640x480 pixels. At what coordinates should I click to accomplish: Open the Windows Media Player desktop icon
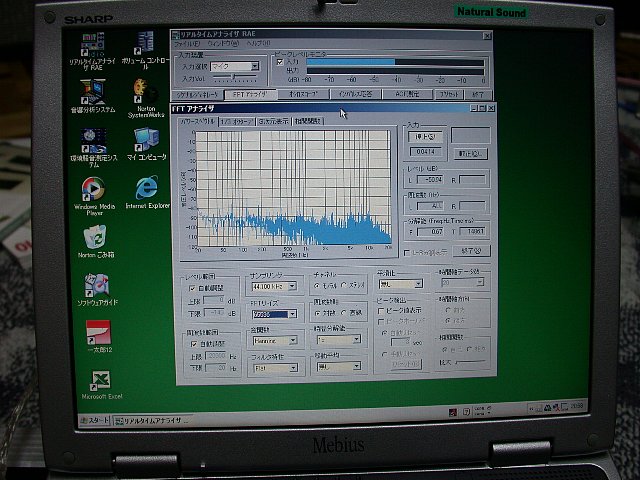click(92, 189)
